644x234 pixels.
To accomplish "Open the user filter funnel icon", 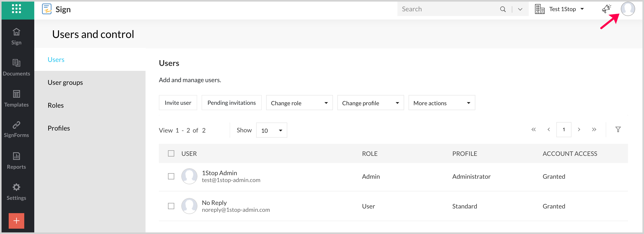I will coord(618,129).
